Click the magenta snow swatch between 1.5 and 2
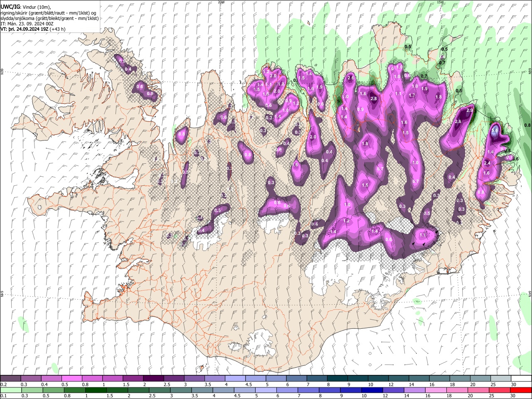Screen dimensions: 532x399 (133, 378)
